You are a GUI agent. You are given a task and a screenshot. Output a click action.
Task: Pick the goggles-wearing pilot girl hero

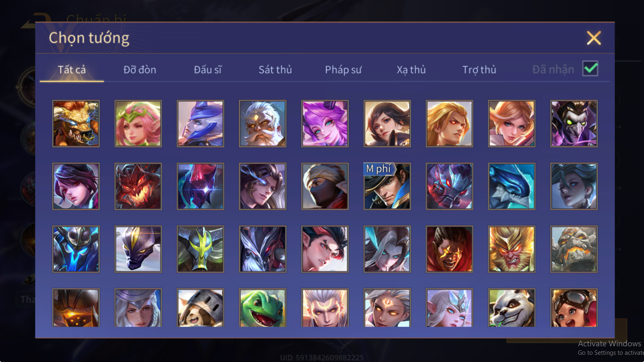click(574, 308)
